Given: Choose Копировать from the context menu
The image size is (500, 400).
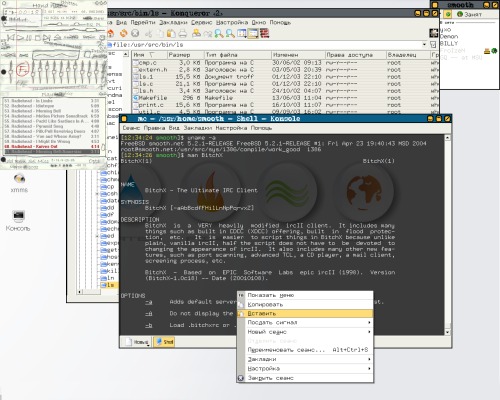Looking at the screenshot, I should pos(305,304).
